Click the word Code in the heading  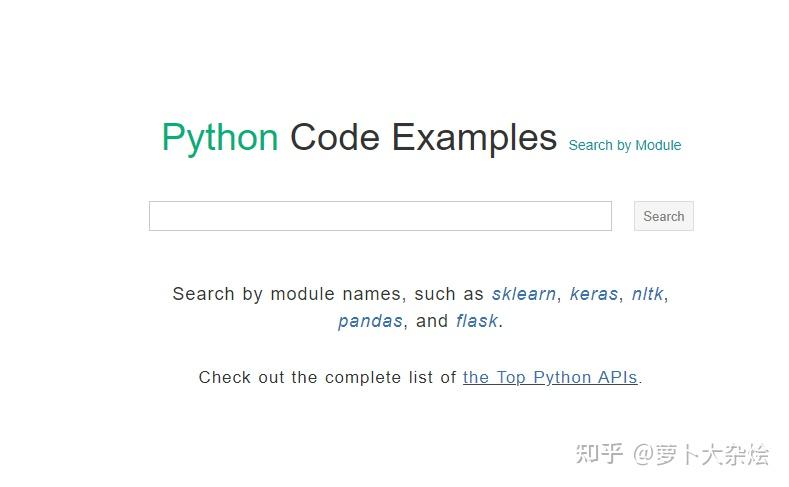click(335, 137)
